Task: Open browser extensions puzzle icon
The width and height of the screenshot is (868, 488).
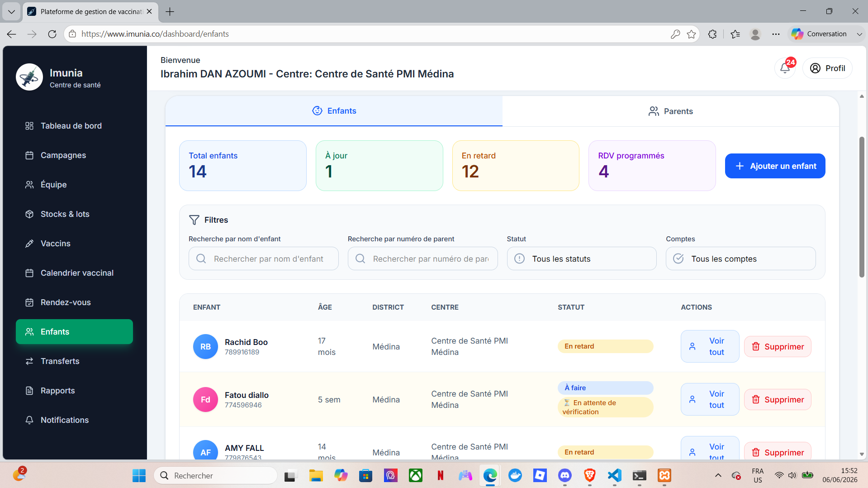Action: [712, 34]
